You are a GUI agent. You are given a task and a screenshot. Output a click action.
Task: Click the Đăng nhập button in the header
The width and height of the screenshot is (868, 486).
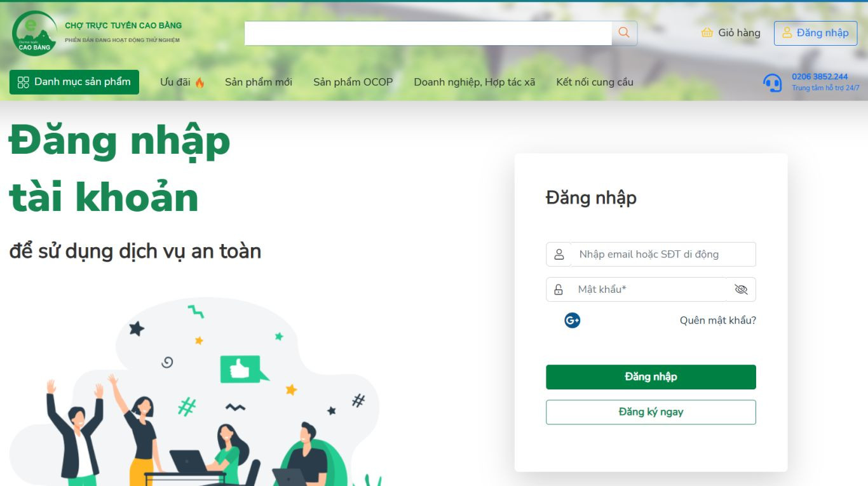coord(815,33)
